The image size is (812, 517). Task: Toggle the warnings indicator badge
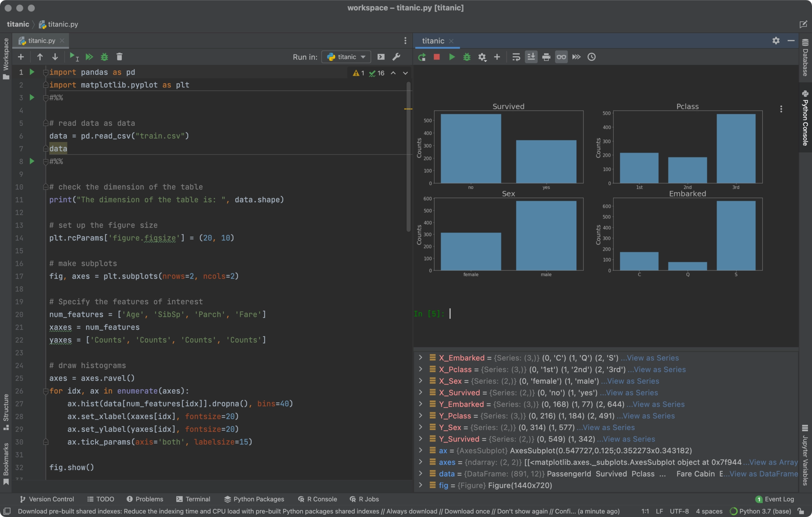(x=356, y=72)
